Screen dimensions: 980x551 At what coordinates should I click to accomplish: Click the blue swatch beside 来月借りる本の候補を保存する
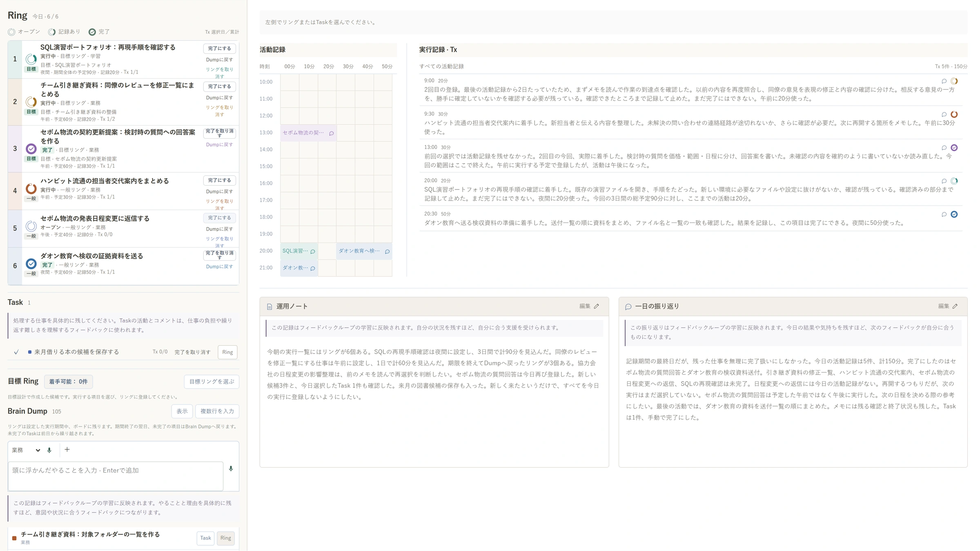30,352
